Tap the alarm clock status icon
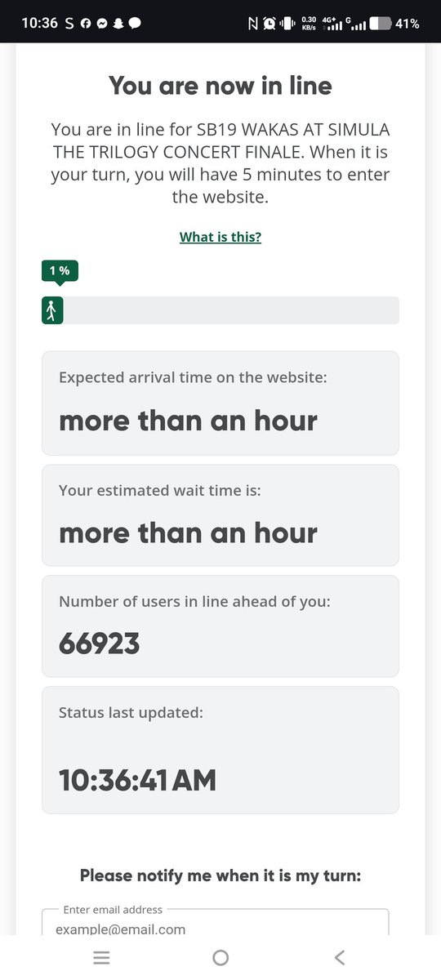This screenshot has width=441, height=980. click(x=269, y=24)
